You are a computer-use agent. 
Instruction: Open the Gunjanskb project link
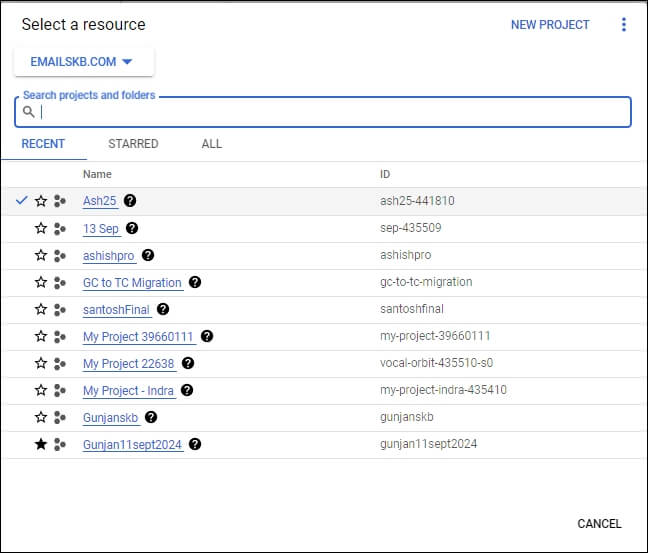110,418
